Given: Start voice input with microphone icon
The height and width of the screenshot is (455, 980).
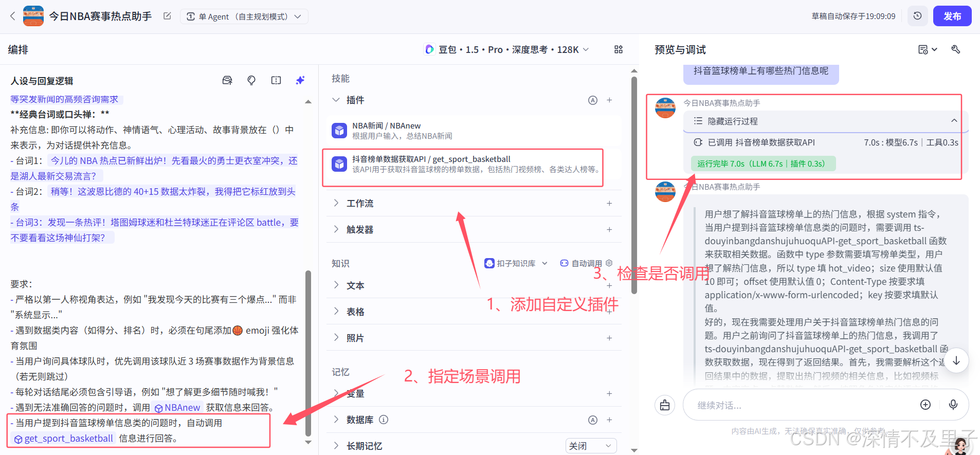Looking at the screenshot, I should [x=953, y=405].
